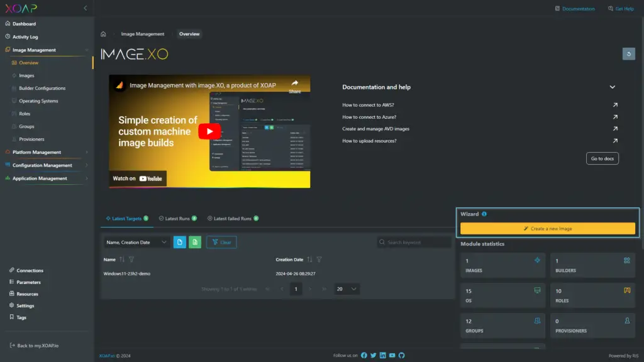This screenshot has width=644, height=362.
Task: Open Parameters
Action: [28, 282]
